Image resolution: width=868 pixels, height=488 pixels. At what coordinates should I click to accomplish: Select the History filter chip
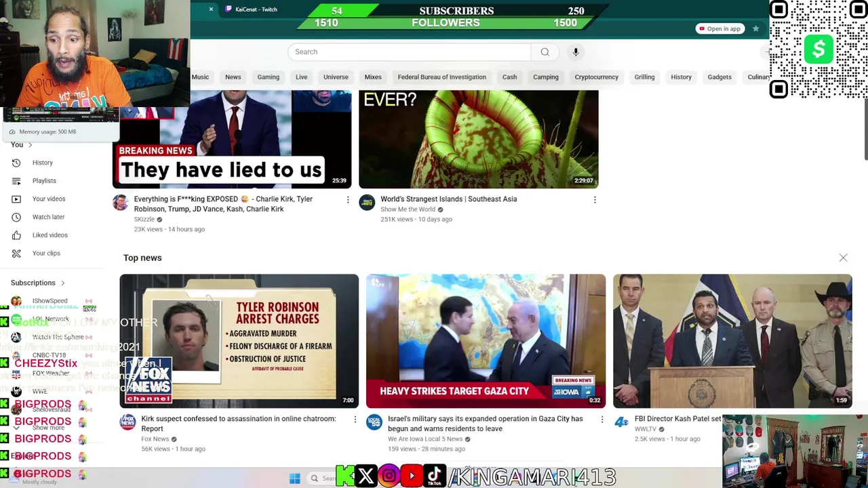[x=681, y=77]
